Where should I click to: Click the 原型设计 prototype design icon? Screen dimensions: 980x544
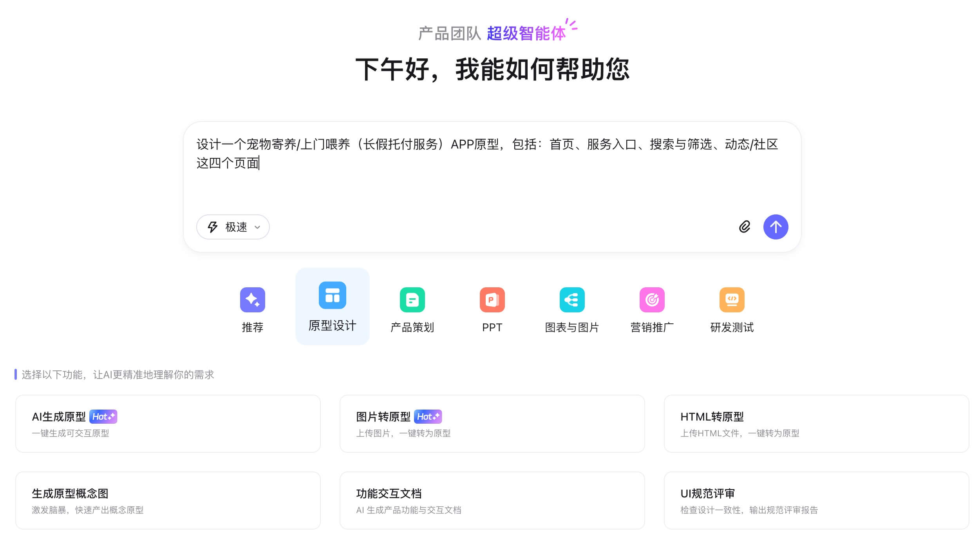pyautogui.click(x=332, y=296)
